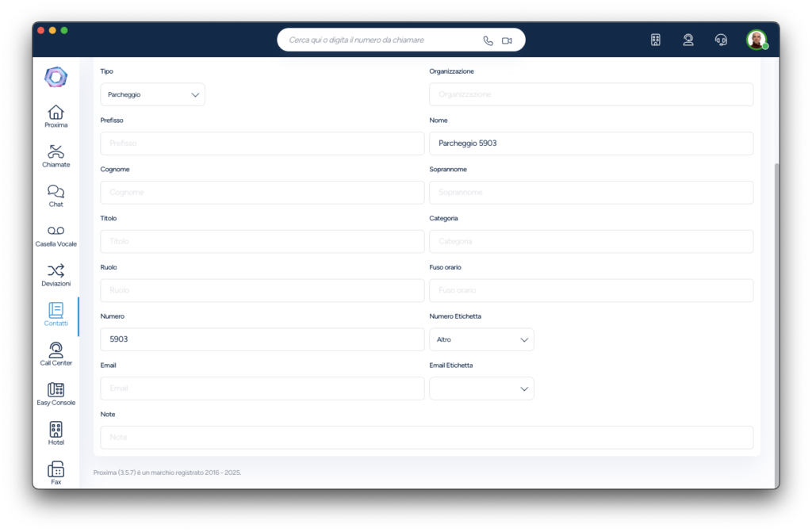Click into the Nota text field

pyautogui.click(x=427, y=438)
